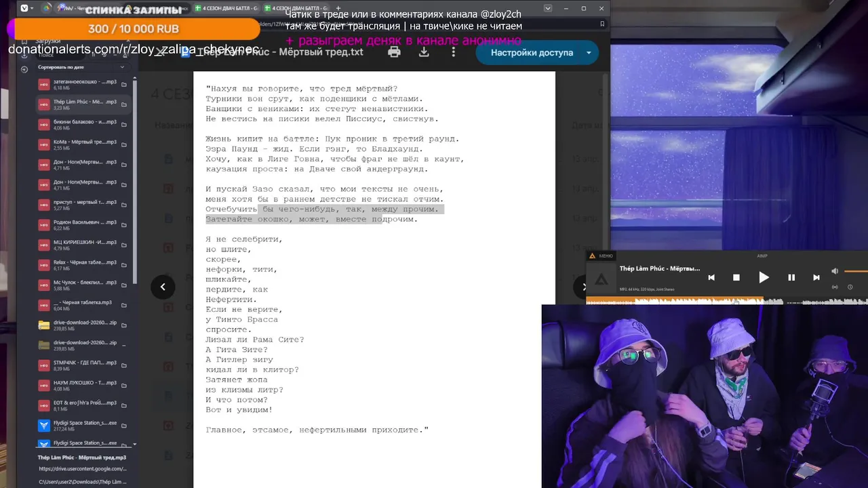Image resolution: width=868 pixels, height=488 pixels.
Task: Open AIMP sound effects icon
Action: (x=835, y=287)
